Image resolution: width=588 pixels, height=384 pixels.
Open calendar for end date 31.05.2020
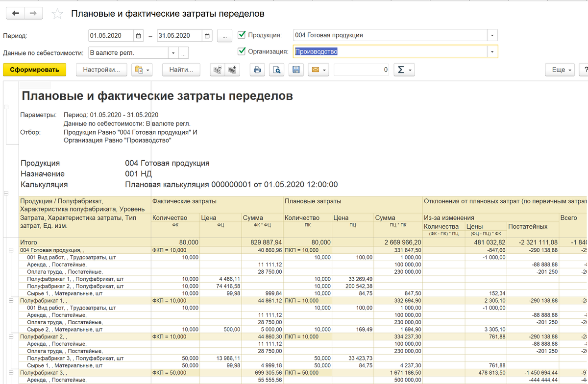(208, 36)
